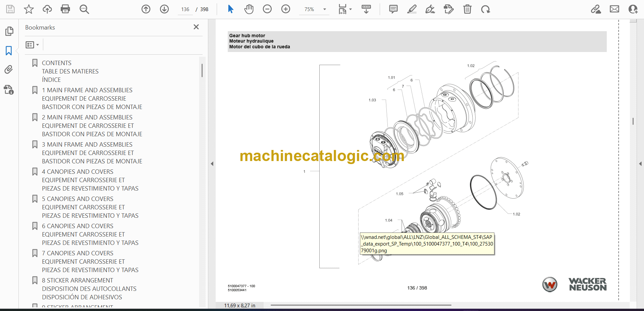Screen dimensions: 644x311
Task: Toggle the page thumbnails panel
Action: pos(9,31)
